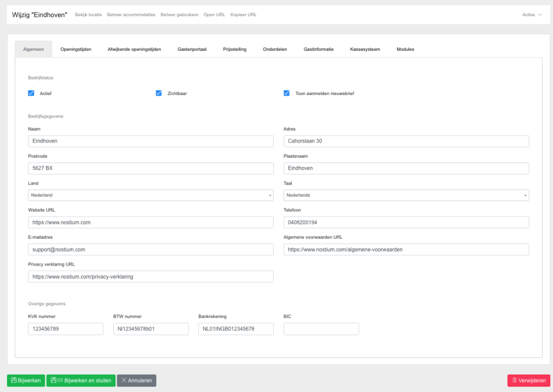
Task: Open the Acties dropdown menu
Action: point(532,15)
